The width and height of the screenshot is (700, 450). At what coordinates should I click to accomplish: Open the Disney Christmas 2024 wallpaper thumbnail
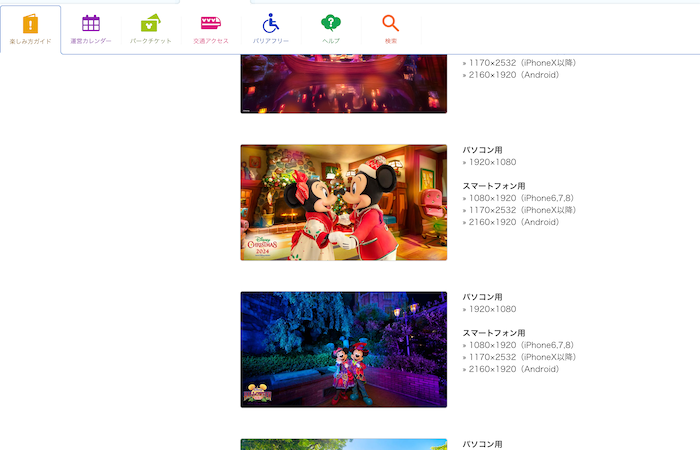pyautogui.click(x=344, y=202)
